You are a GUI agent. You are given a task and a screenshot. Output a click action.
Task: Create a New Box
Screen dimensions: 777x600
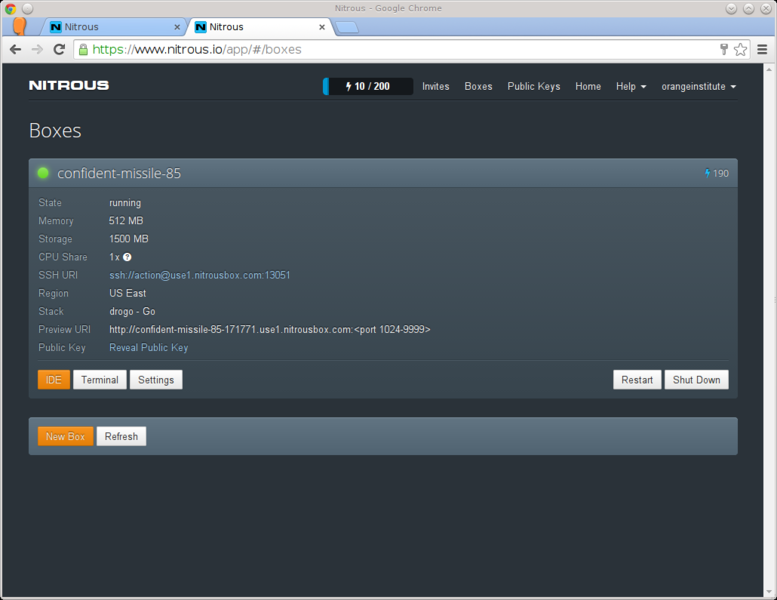(65, 436)
